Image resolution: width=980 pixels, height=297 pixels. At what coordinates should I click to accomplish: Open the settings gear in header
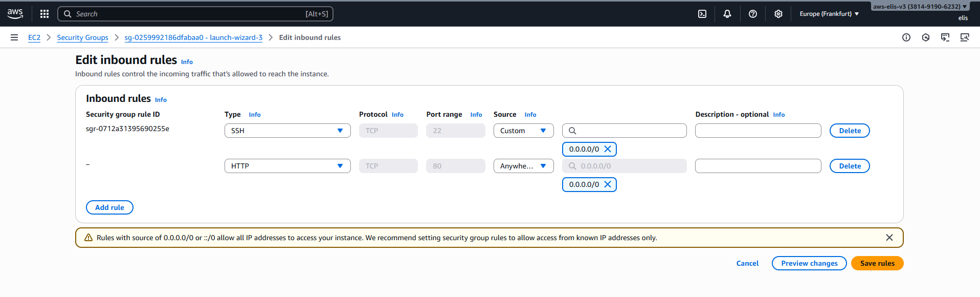[778, 14]
